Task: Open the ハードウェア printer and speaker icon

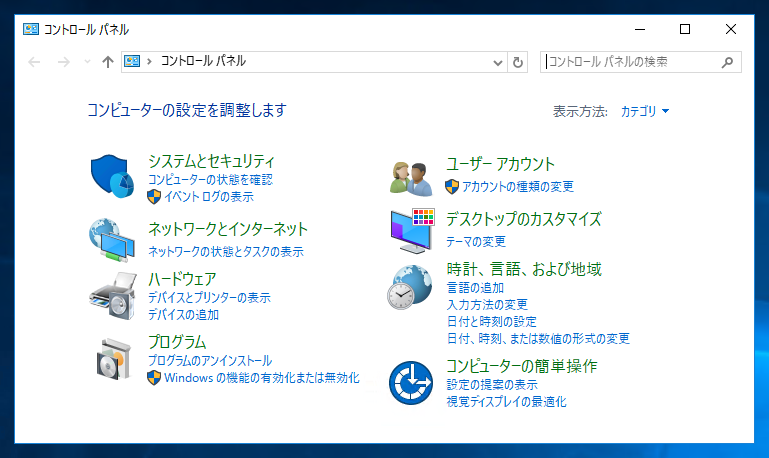Action: click(x=113, y=296)
